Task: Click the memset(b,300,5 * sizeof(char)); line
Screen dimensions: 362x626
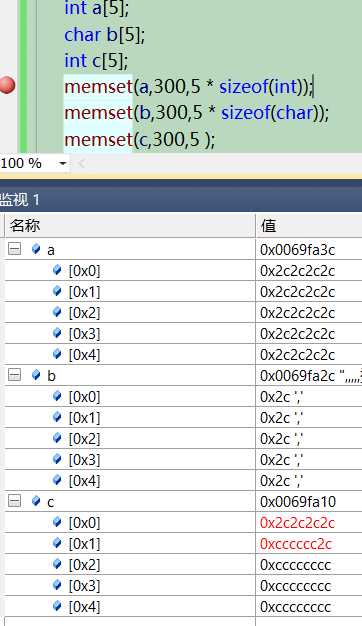Action: (197, 113)
